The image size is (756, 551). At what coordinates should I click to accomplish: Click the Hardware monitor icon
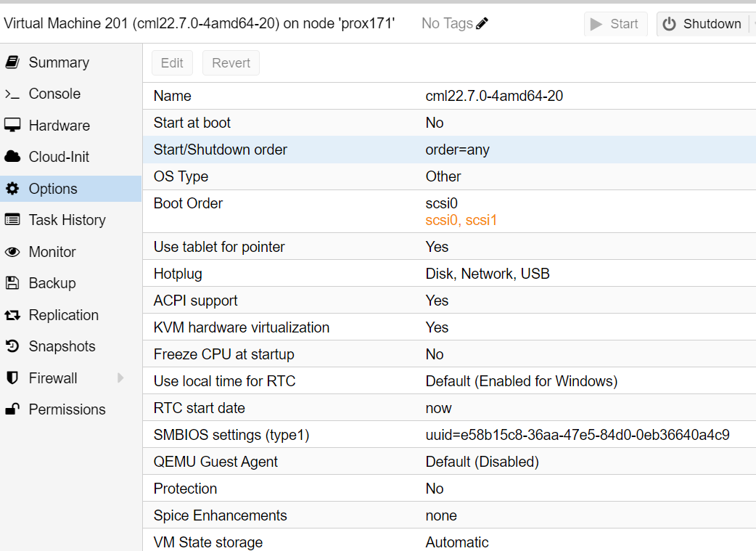coord(12,126)
